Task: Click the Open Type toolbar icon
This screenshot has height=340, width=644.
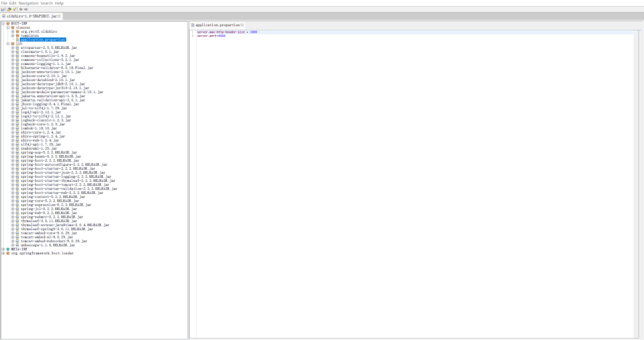Action: [x=9, y=9]
